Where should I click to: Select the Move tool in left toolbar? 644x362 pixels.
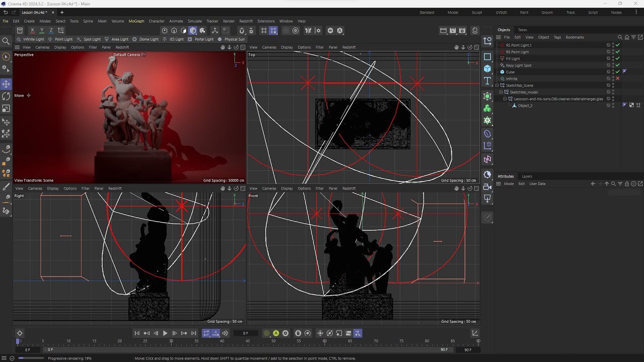coord(6,84)
